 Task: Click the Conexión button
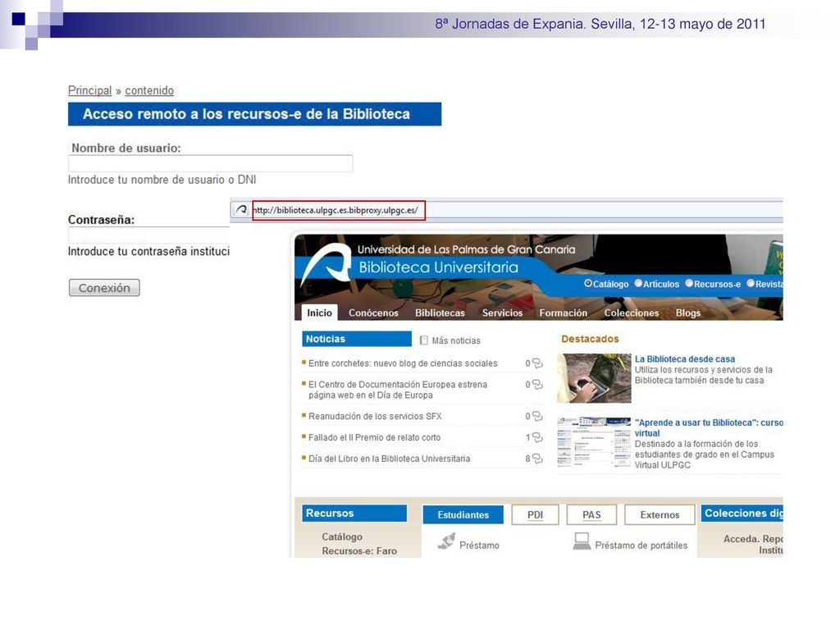[x=104, y=288]
